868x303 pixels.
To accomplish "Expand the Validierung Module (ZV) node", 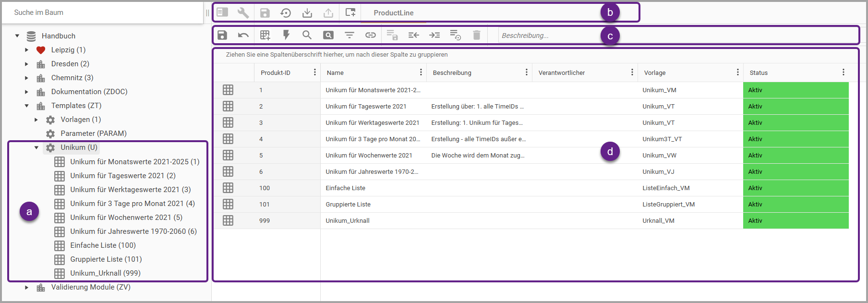I will pos(27,288).
